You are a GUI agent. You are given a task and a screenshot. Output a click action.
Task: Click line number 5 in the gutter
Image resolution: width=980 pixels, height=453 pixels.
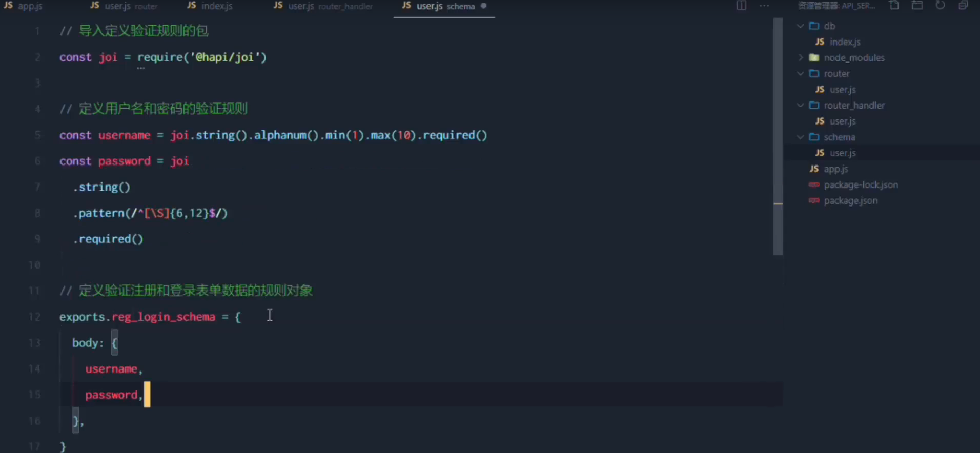[x=37, y=135]
